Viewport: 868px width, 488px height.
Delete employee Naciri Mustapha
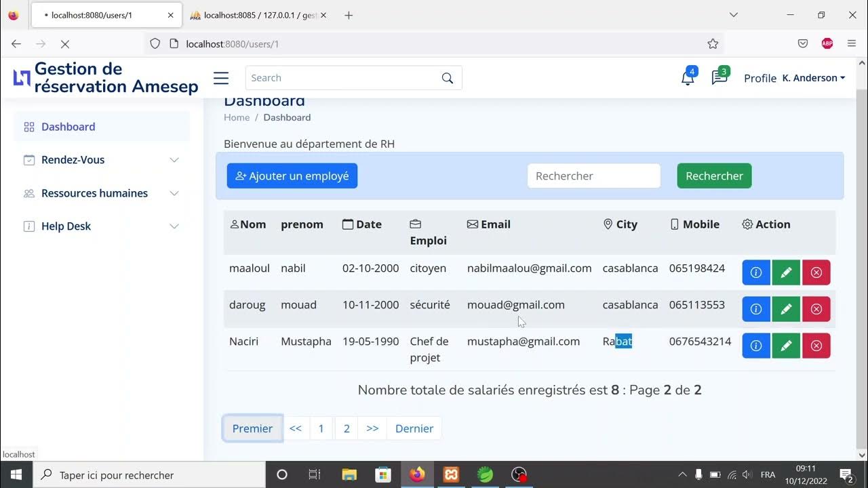816,346
